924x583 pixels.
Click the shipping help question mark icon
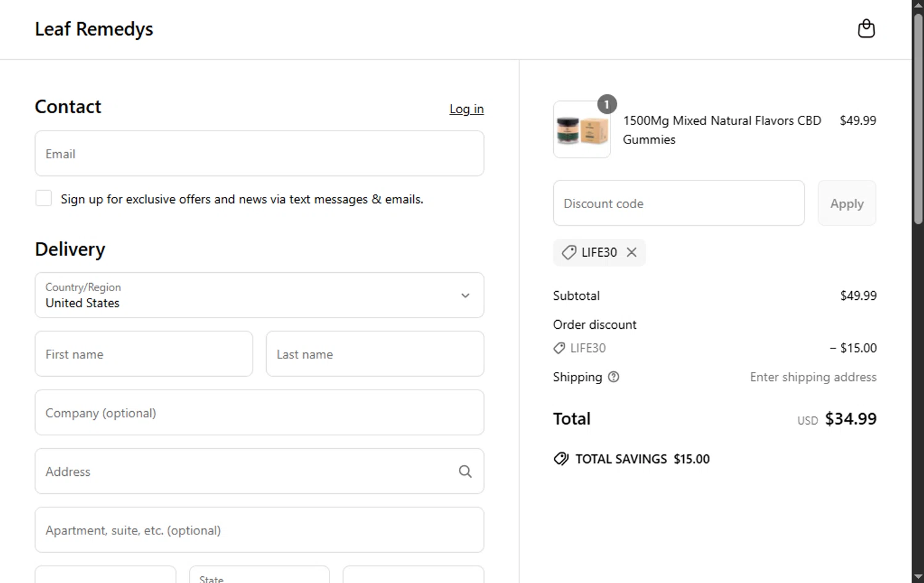point(614,377)
